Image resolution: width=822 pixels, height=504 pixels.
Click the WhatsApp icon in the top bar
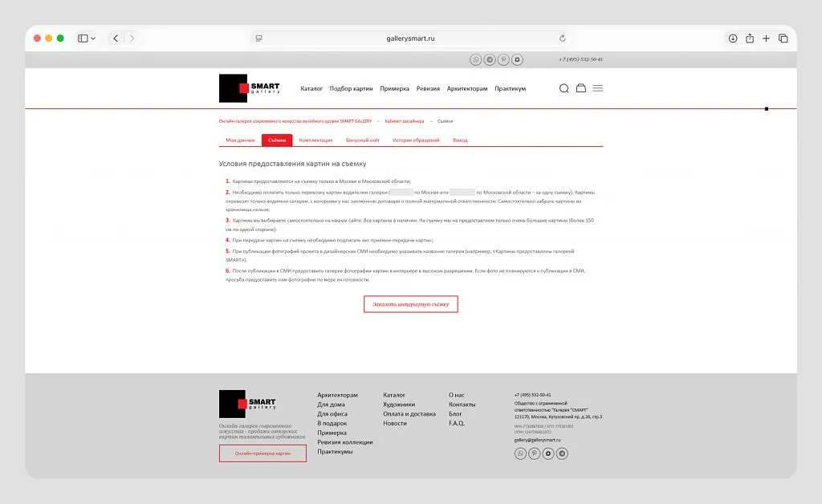pos(475,59)
